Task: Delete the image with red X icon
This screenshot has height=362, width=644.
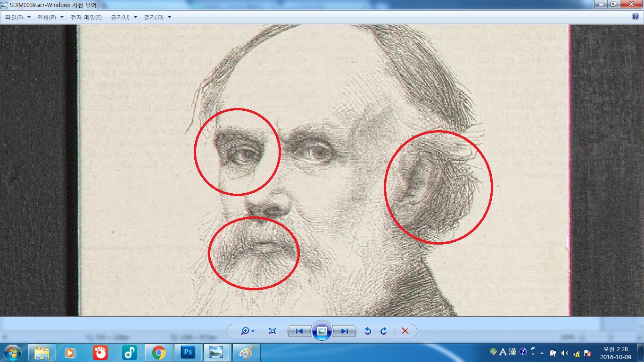Action: [405, 331]
